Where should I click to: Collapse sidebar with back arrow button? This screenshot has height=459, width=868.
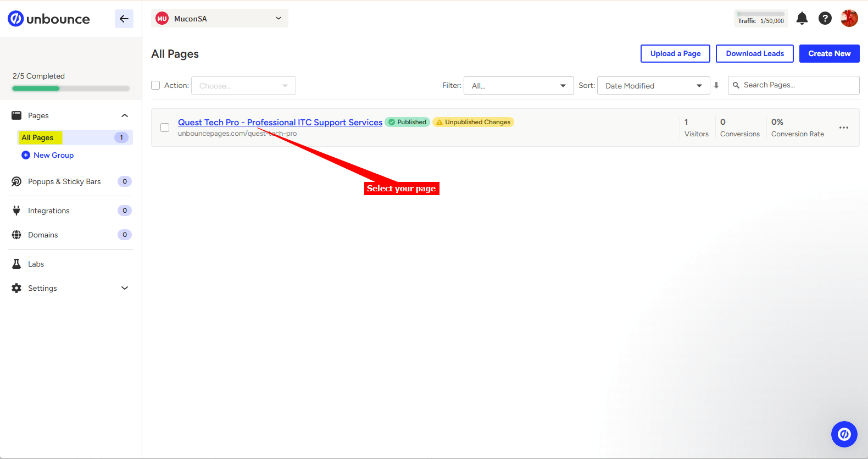[x=124, y=19]
